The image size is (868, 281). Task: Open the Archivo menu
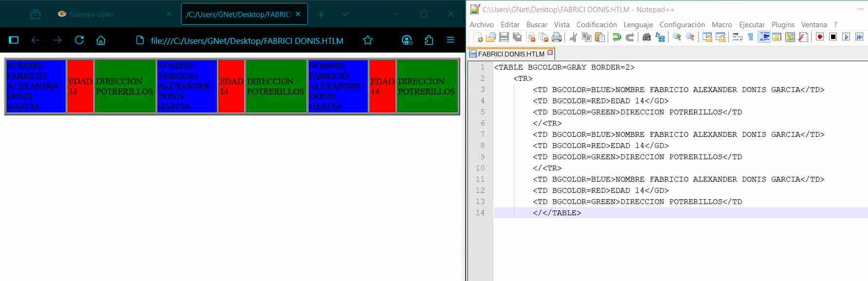click(481, 24)
